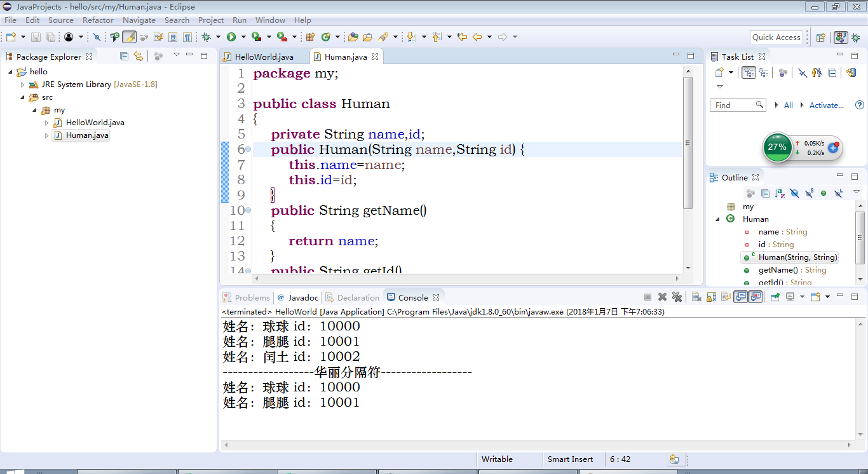The width and height of the screenshot is (868, 474).
Task: Open the Run button dropdown arrow
Action: [x=243, y=37]
